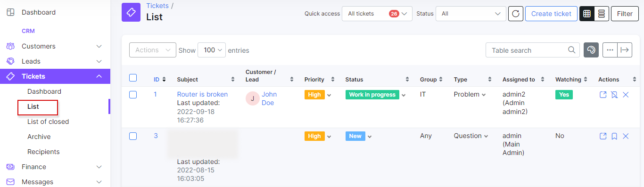
Task: Click Tickets breadcrumb link
Action: [157, 6]
